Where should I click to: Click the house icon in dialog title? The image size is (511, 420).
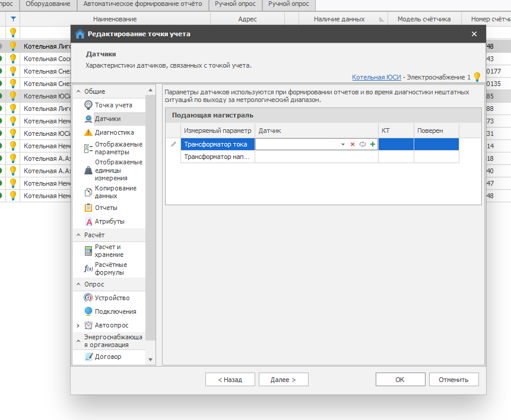pos(80,34)
